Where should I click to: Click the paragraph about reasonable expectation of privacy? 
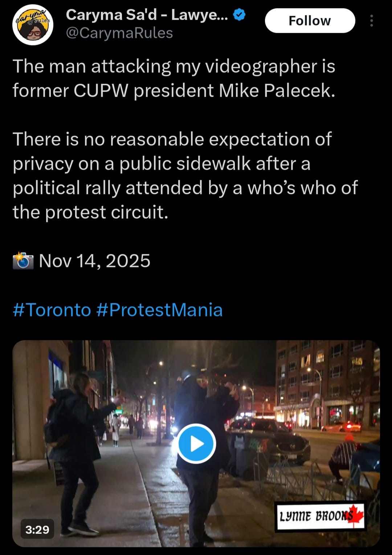(185, 175)
